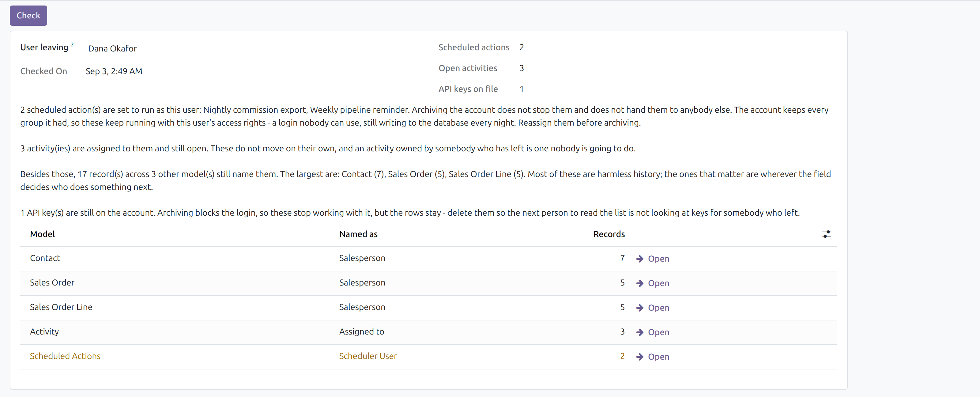This screenshot has height=397, width=980.
Task: Click the record count 7 in Contact row
Action: (622, 258)
